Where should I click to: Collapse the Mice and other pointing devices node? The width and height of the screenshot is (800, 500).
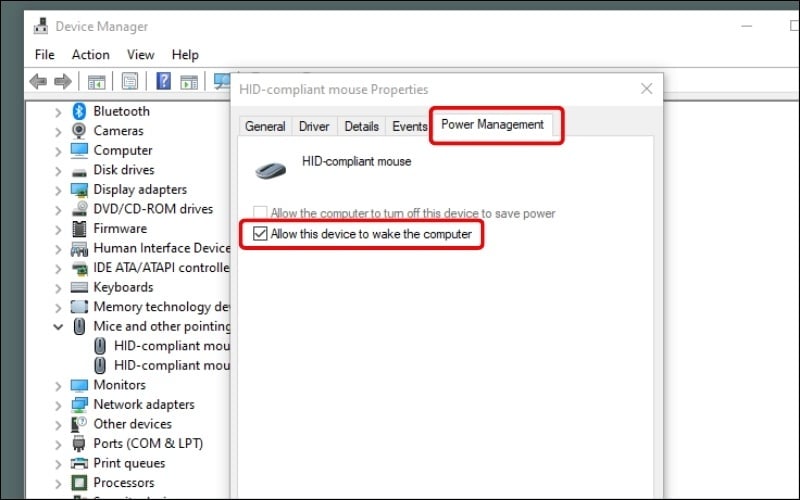[58, 327]
